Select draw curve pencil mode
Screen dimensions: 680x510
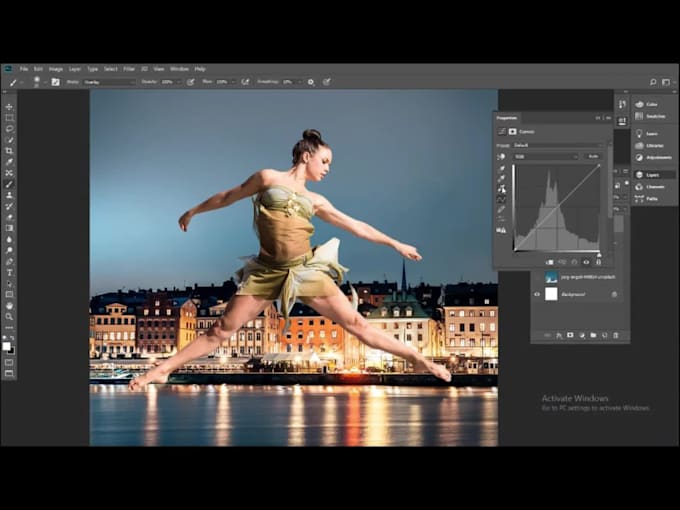501,209
